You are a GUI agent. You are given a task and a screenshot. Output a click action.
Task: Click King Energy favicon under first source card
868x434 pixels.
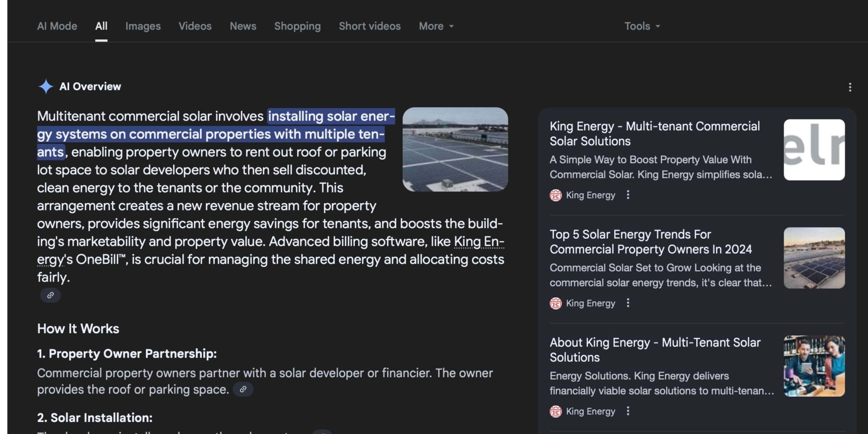555,195
